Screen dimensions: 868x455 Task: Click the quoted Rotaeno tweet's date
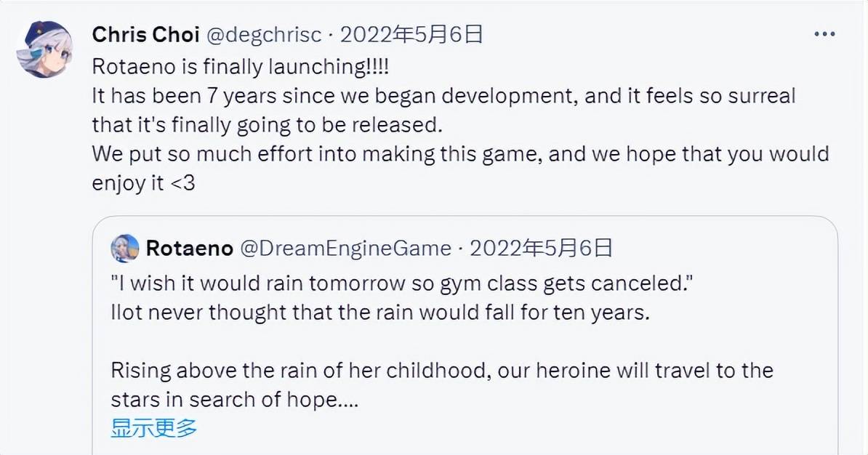541,249
